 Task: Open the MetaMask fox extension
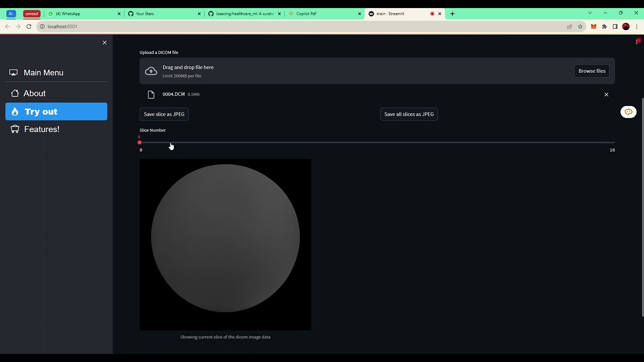coord(594,27)
